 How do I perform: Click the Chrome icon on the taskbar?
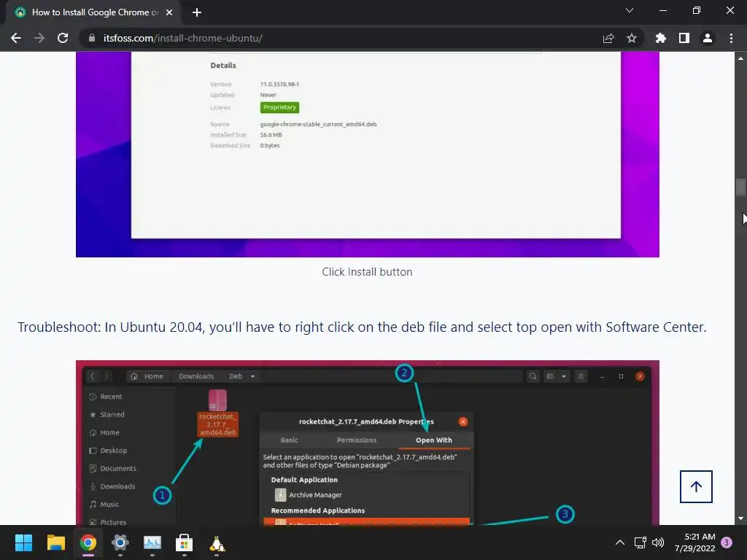point(88,542)
